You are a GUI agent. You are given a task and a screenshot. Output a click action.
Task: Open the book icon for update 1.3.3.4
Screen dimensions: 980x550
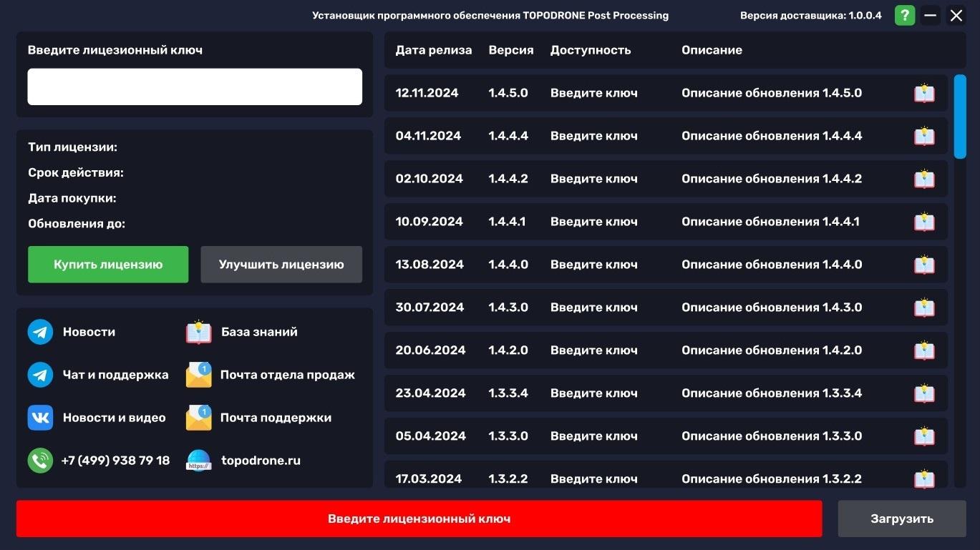(924, 394)
